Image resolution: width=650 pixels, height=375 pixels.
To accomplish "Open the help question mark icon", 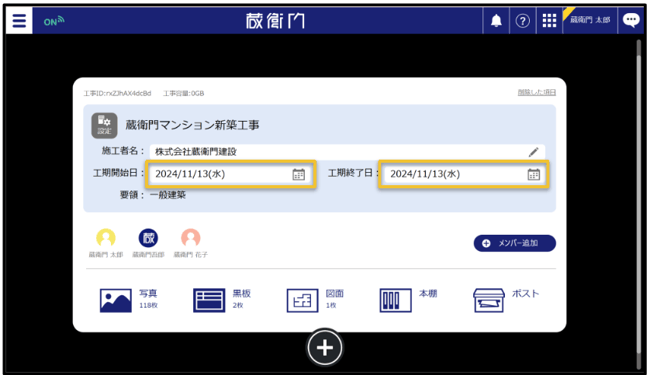I will 522,20.
